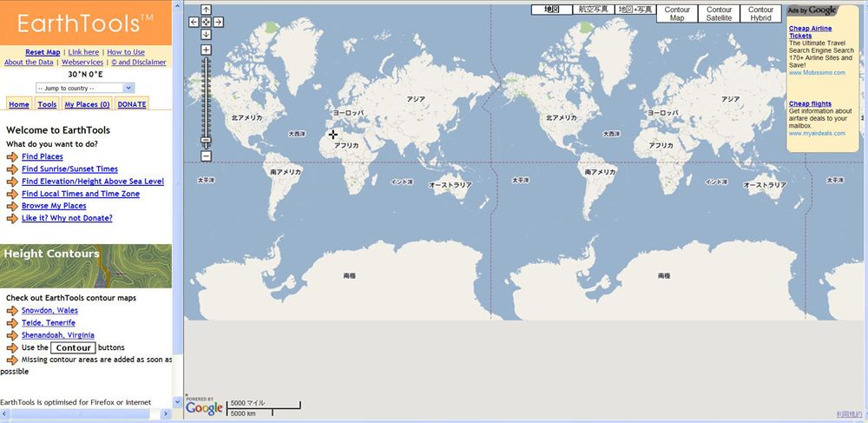Click the Reset Map link
Screen dimensions: 868x423
coord(43,52)
